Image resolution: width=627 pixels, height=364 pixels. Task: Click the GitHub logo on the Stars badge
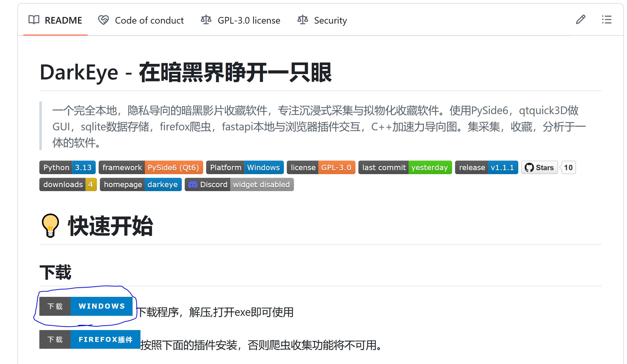(x=529, y=167)
